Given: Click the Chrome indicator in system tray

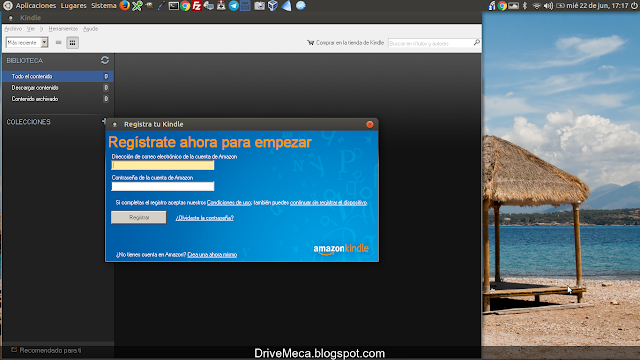Looking at the screenshot, I should [x=502, y=6].
